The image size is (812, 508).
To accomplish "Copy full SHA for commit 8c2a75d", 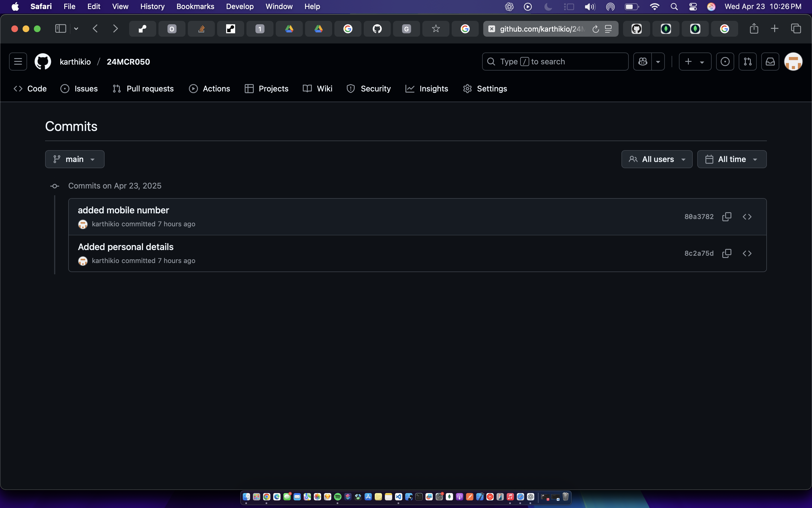I will tap(727, 253).
